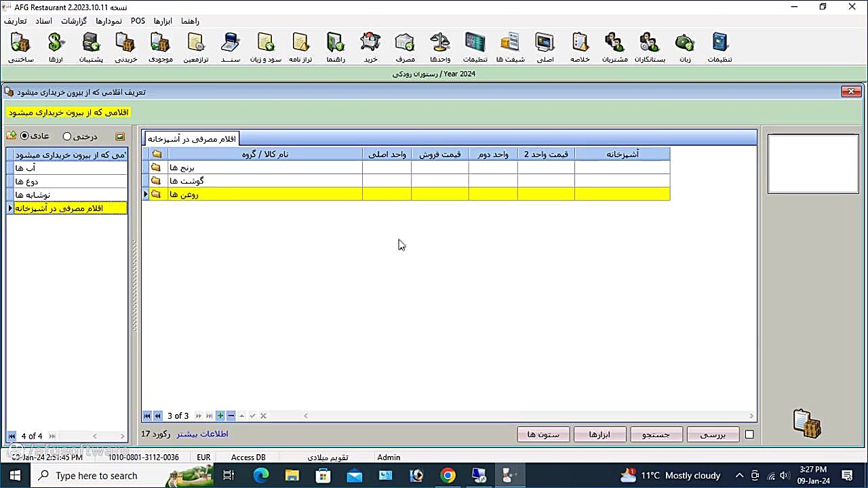Select the درختی tree view radio button
The width and height of the screenshot is (868, 488).
click(x=67, y=136)
